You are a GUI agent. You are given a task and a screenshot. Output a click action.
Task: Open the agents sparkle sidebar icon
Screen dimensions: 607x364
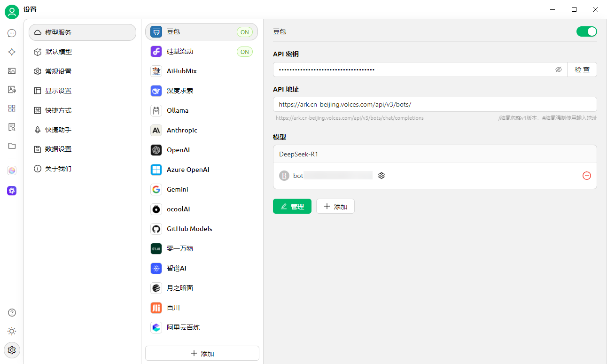12,52
